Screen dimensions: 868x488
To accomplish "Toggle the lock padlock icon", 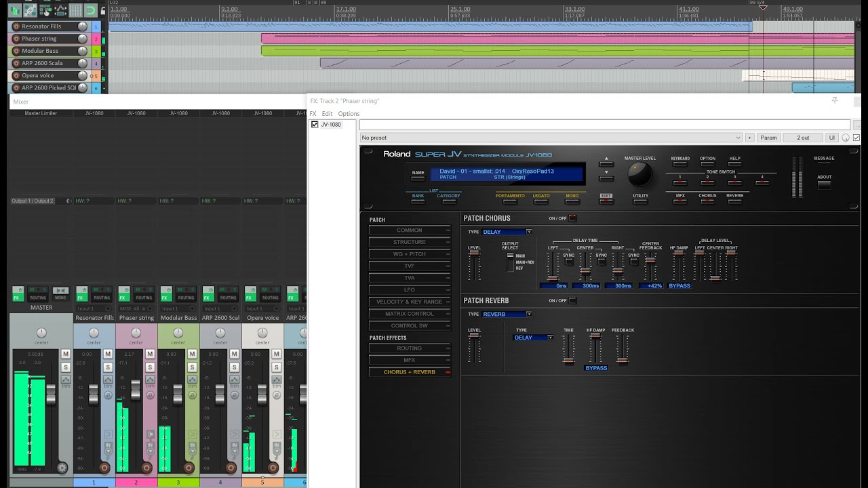I will [x=103, y=10].
